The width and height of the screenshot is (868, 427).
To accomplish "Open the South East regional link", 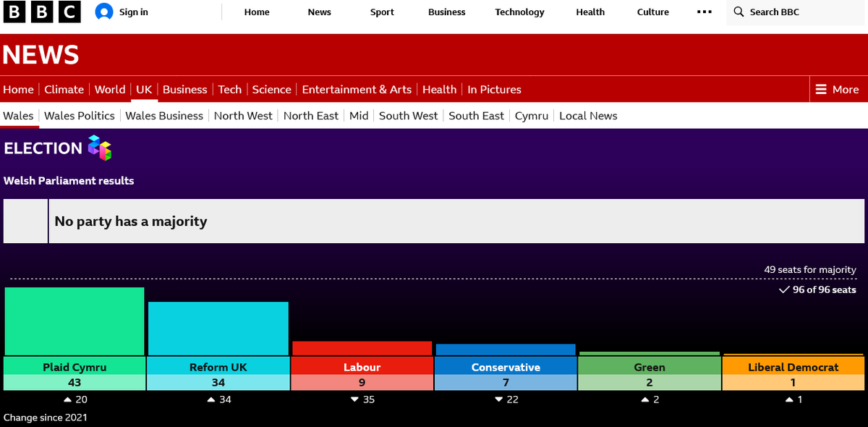I will [x=477, y=116].
